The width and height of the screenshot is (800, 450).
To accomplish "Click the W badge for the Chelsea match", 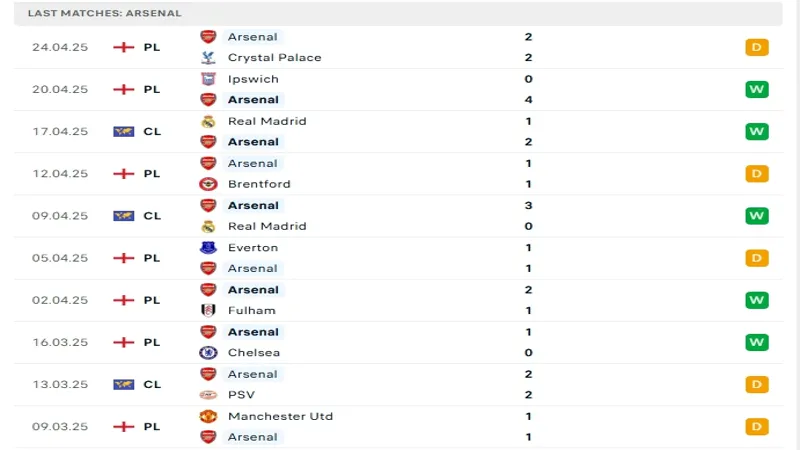I will coord(756,342).
